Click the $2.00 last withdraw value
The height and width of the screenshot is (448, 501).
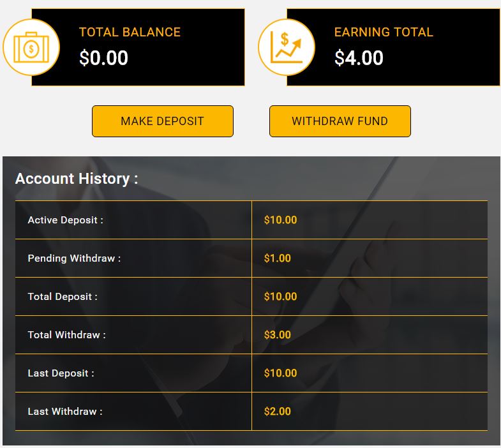click(278, 412)
